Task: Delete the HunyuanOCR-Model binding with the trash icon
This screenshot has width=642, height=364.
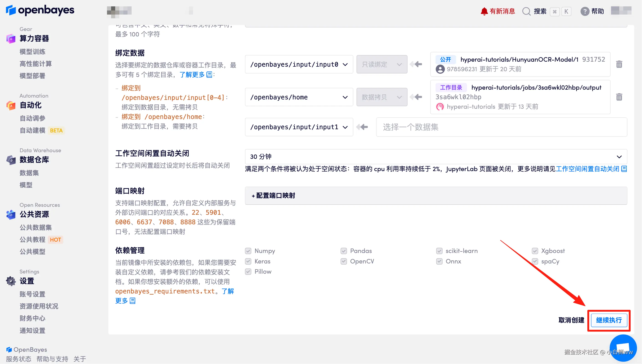Action: click(619, 64)
